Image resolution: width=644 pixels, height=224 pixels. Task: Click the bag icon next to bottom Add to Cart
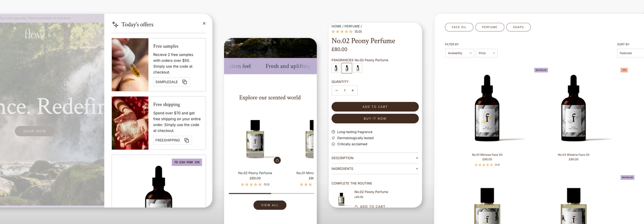[356, 207]
